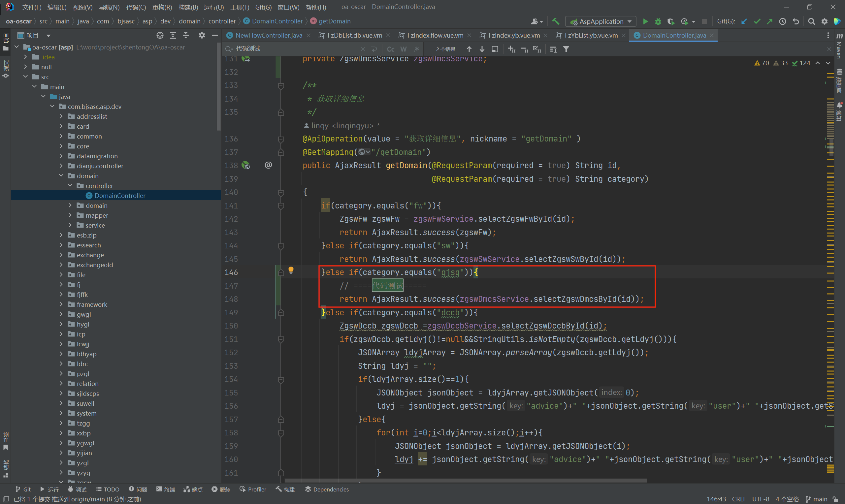Switch to NewFlowController.java tab

[268, 35]
